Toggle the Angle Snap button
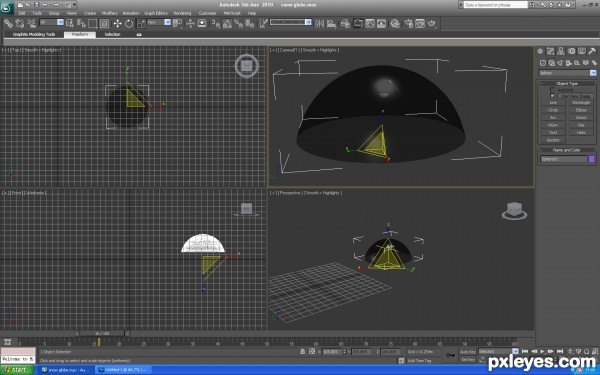600x375 pixels. pos(227,24)
